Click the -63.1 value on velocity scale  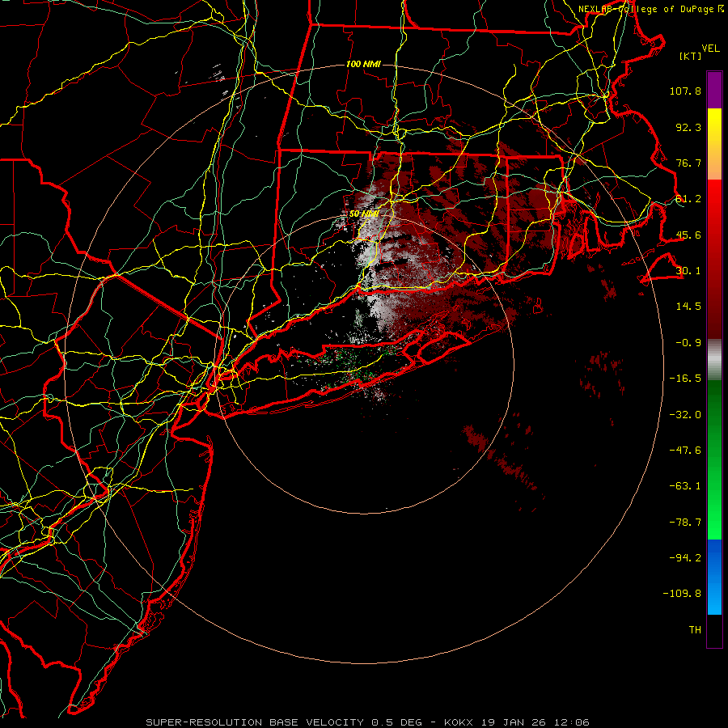pyautogui.click(x=685, y=486)
